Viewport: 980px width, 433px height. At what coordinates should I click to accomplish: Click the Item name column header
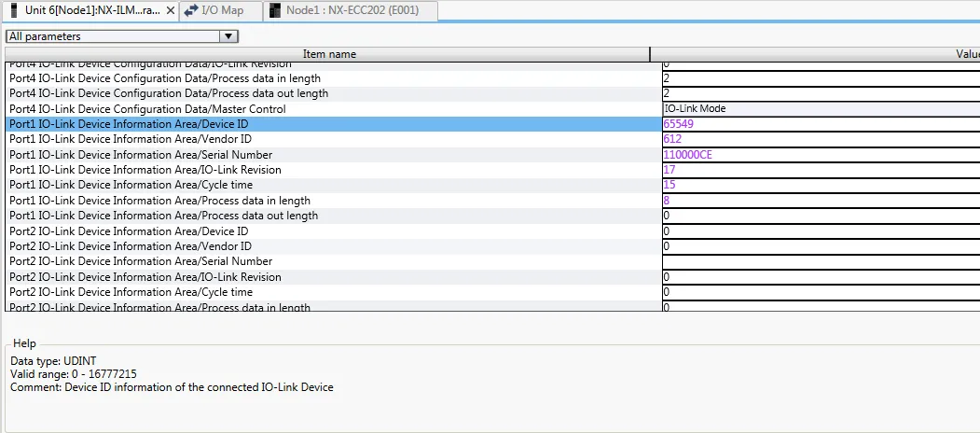point(328,54)
